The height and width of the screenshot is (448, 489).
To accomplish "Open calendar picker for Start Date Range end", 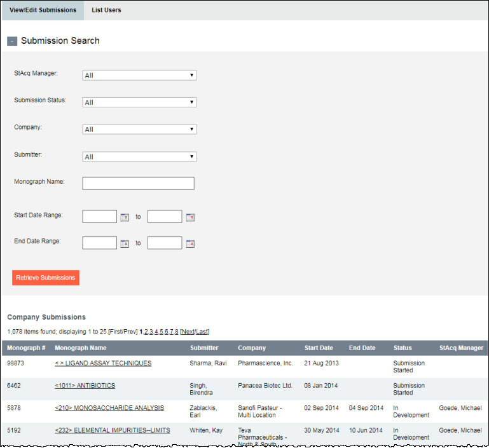I will pyautogui.click(x=190, y=217).
